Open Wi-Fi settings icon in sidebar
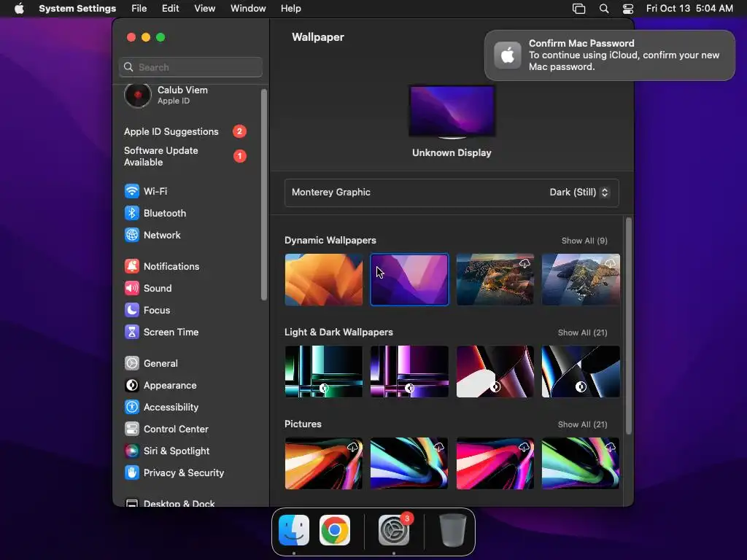 click(131, 192)
